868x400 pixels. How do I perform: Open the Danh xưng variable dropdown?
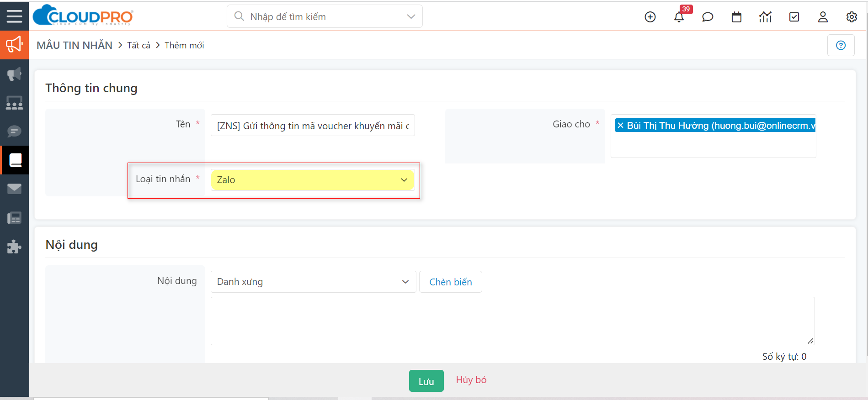point(313,282)
